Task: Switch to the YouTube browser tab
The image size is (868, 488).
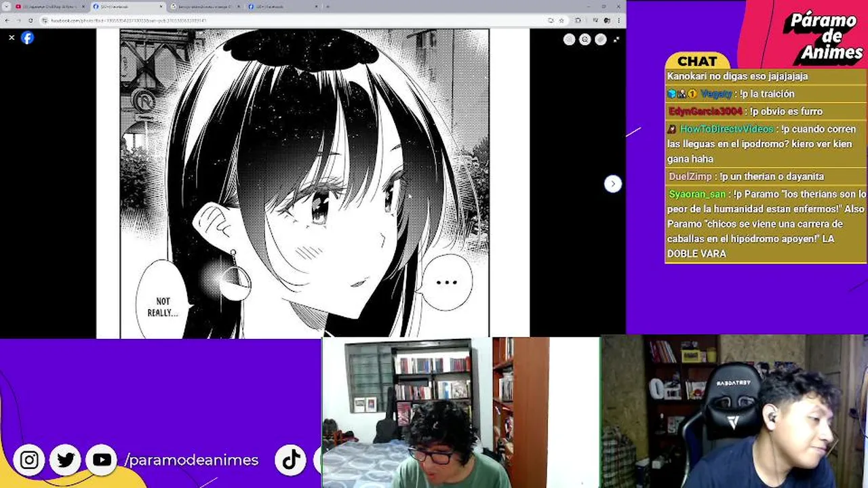Action: click(52, 7)
